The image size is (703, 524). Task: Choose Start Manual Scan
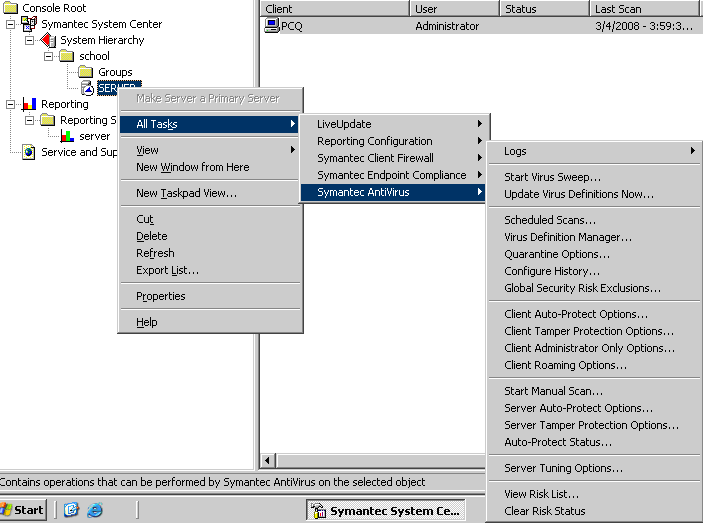(594, 391)
